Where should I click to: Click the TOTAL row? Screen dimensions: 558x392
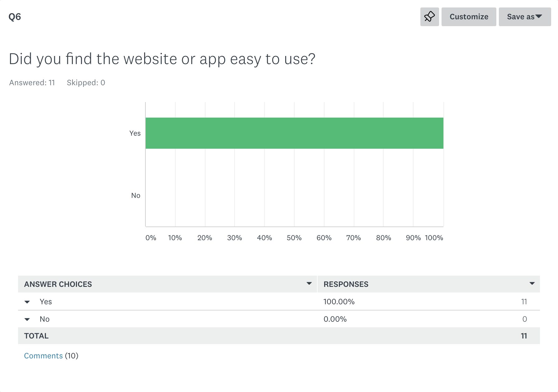[x=279, y=336]
